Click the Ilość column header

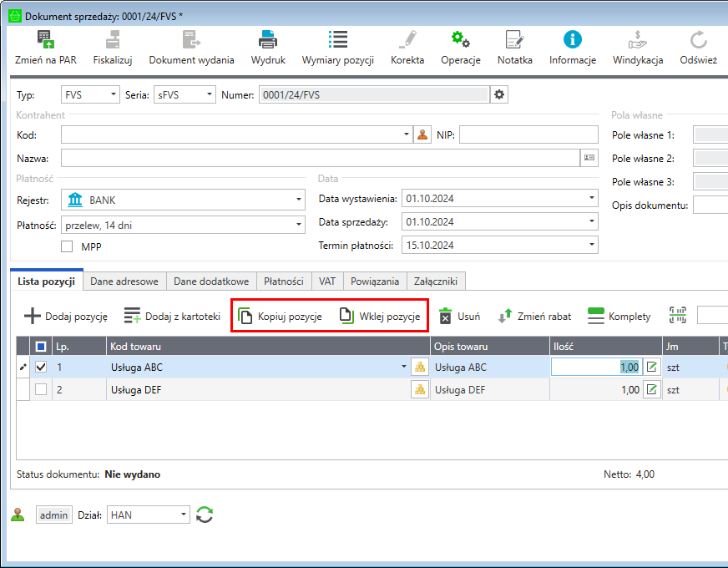coord(606,347)
